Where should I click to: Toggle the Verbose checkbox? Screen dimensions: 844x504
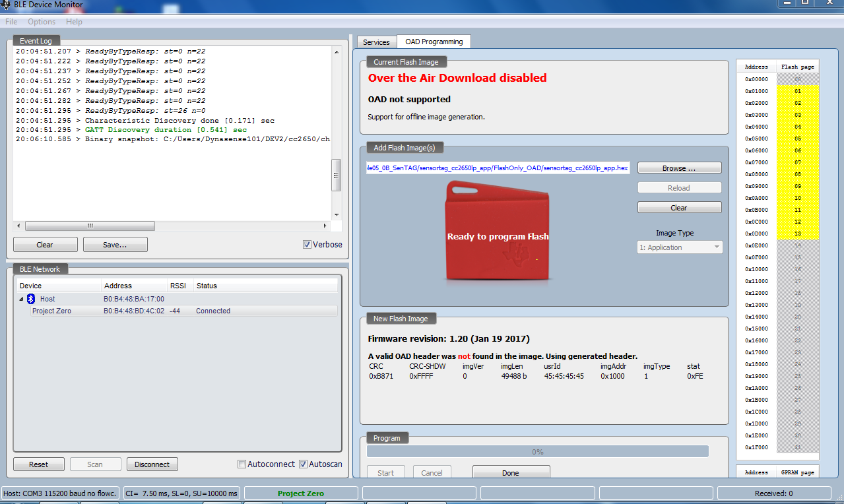pyautogui.click(x=307, y=244)
